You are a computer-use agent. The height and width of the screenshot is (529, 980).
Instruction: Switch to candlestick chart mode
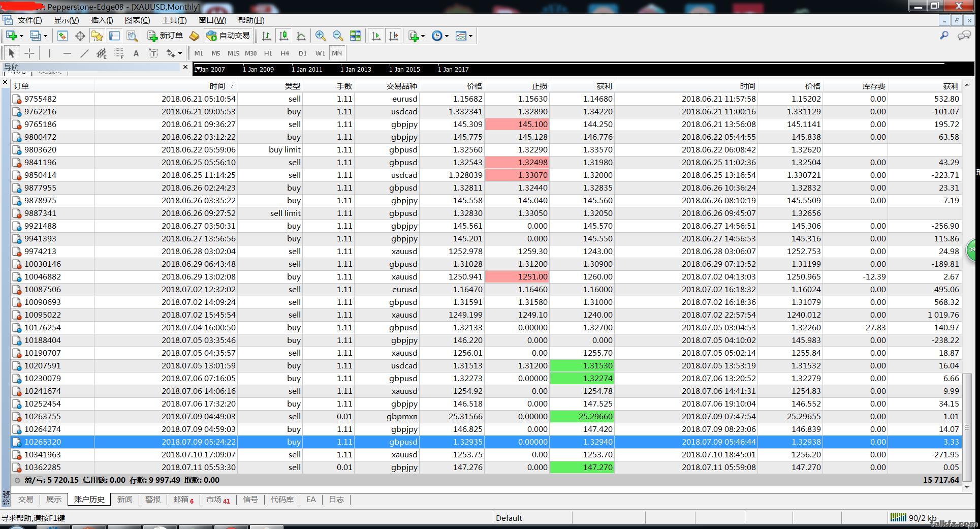(x=283, y=36)
